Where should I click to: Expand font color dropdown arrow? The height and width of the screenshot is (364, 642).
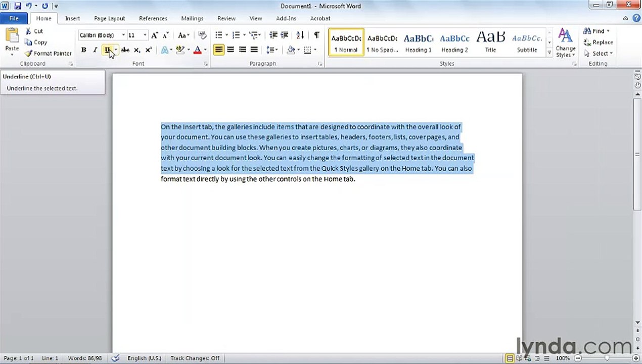coord(205,50)
